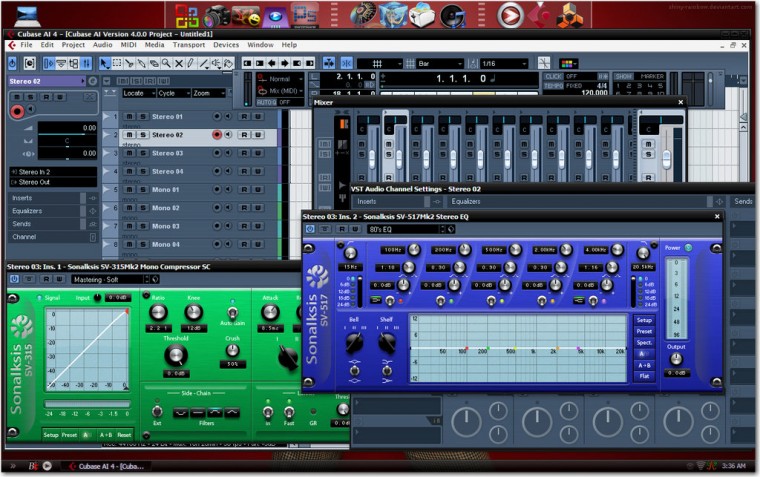Click the 100Hz band shape button in EQ
The image size is (760, 477).
(x=376, y=301)
